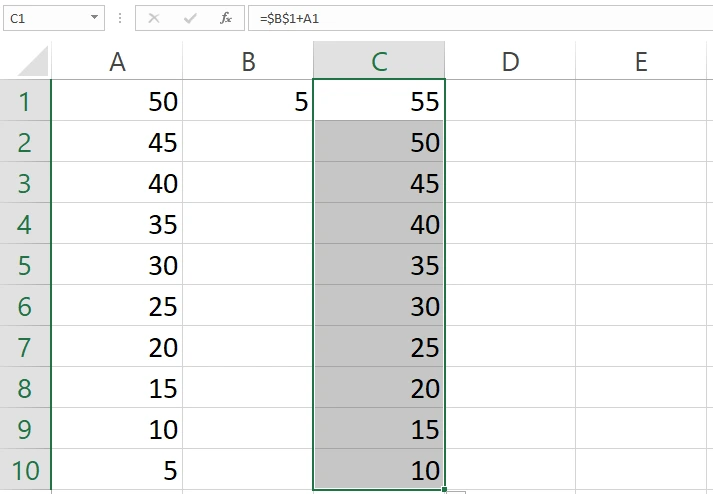Click cell A1 with value 50
713x494 pixels.
point(117,101)
